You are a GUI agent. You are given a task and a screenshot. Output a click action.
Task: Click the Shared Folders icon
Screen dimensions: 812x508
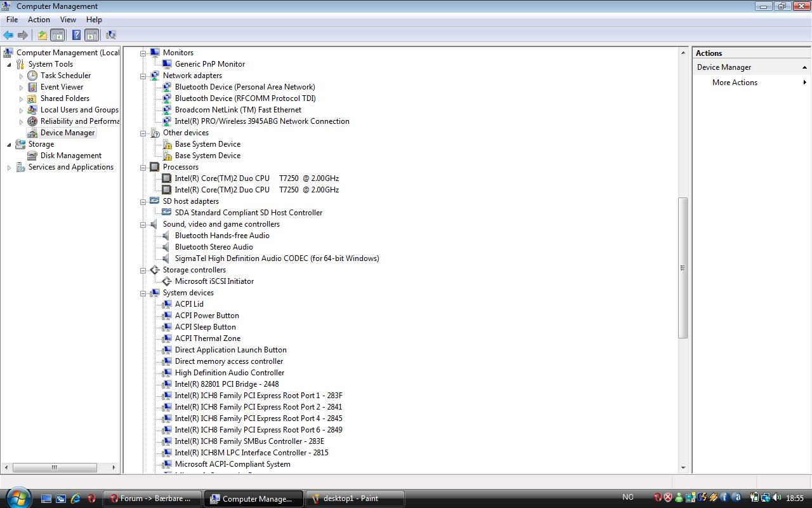click(x=32, y=98)
